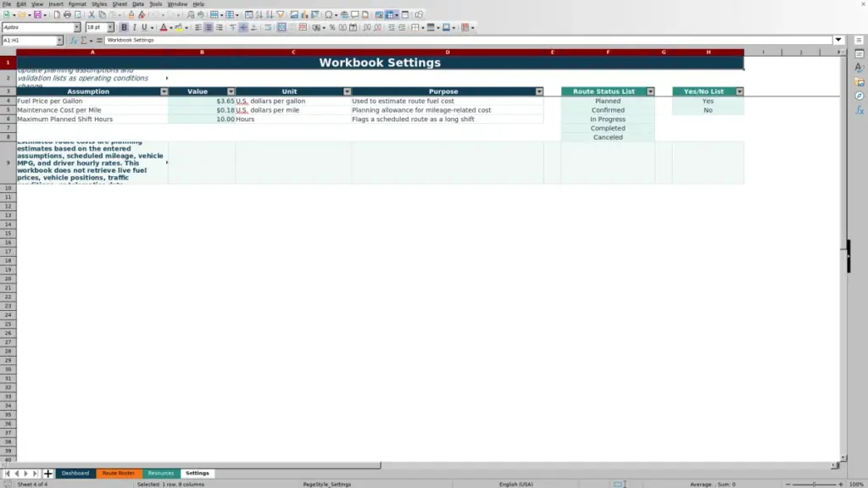Image resolution: width=868 pixels, height=488 pixels.
Task: Open the Route Status List filter dropdown
Action: click(650, 91)
